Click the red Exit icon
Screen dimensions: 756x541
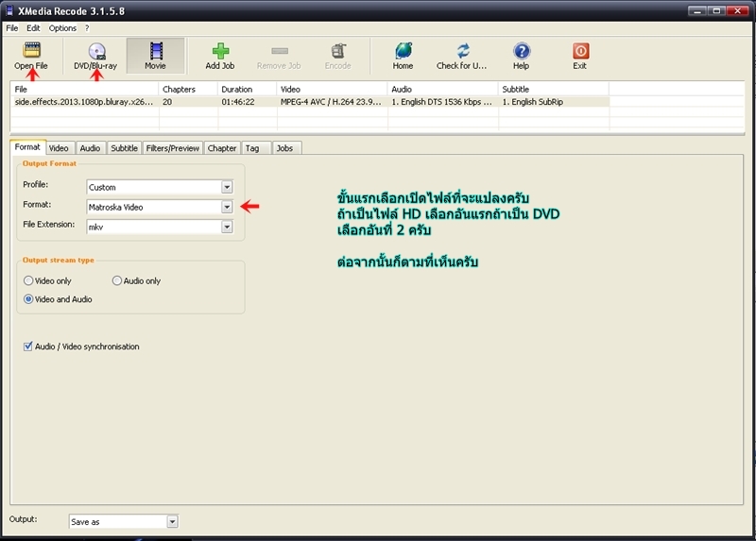click(580, 51)
